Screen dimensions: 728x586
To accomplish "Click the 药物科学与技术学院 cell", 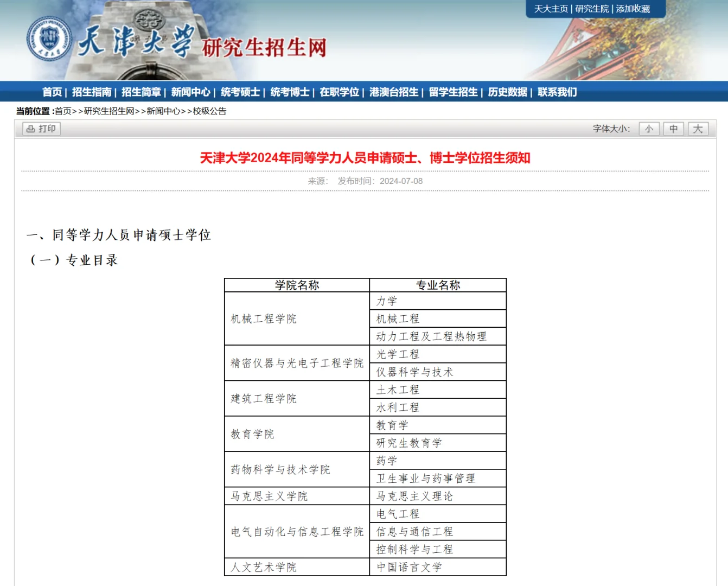I will pyautogui.click(x=297, y=469).
